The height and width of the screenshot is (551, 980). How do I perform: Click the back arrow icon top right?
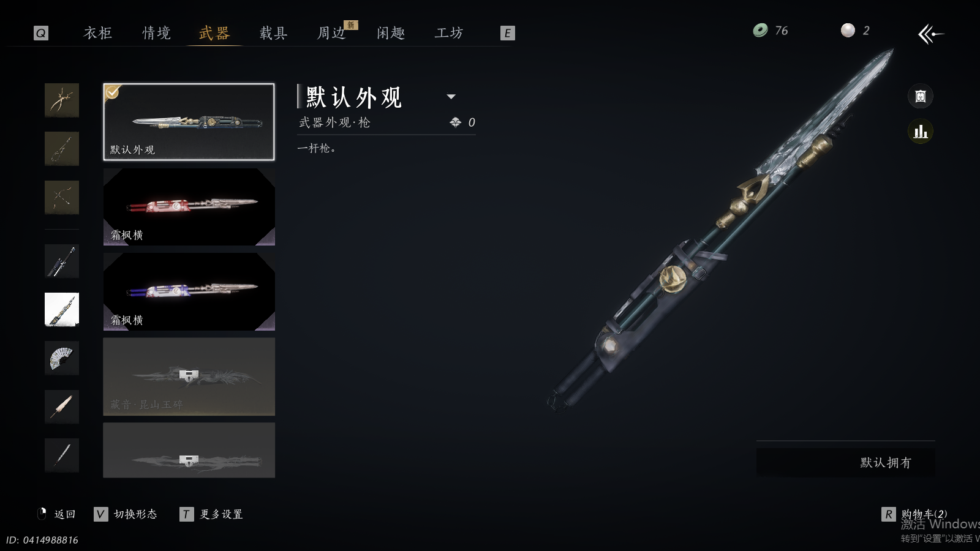point(931,34)
